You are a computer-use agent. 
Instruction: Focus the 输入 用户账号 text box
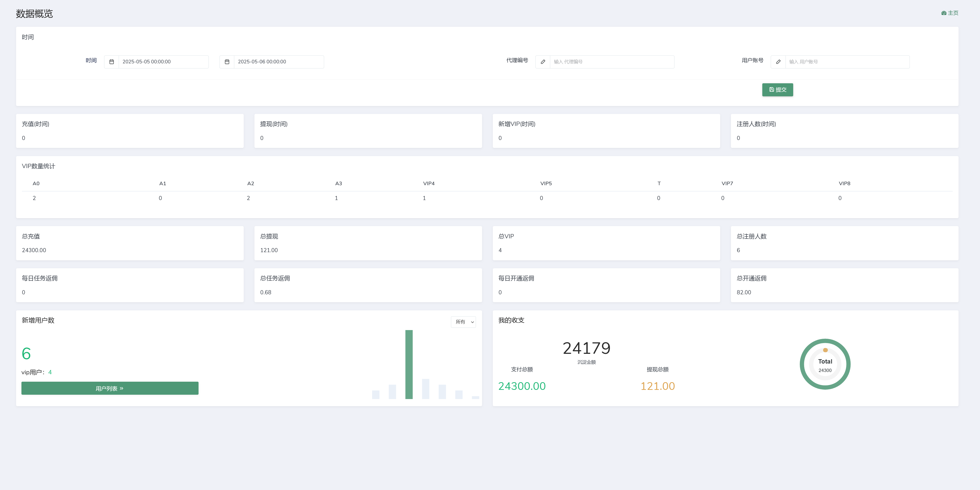pos(847,62)
